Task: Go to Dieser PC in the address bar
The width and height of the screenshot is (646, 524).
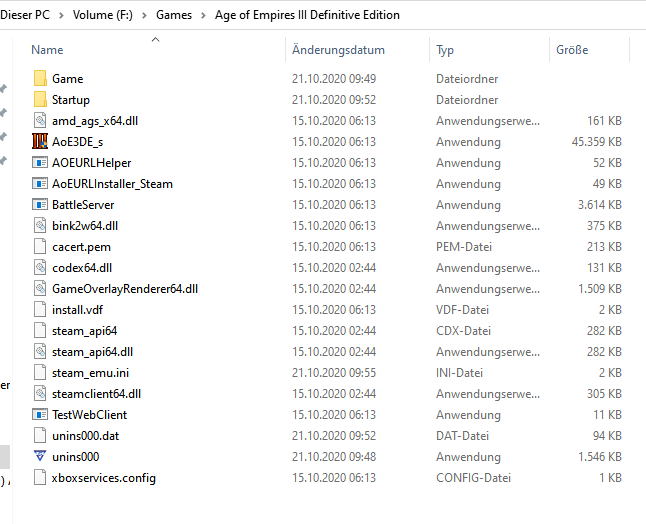Action: click(25, 15)
